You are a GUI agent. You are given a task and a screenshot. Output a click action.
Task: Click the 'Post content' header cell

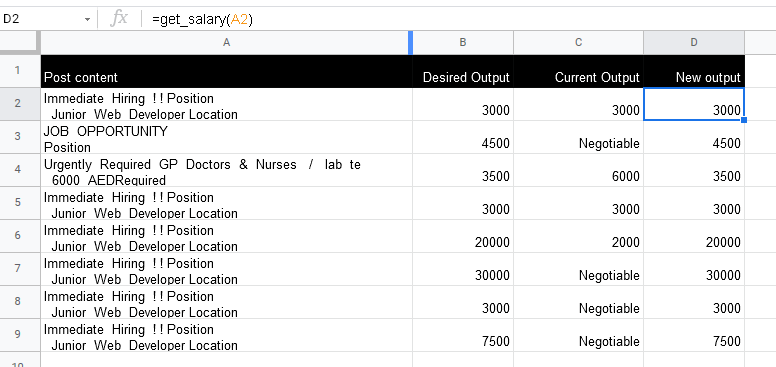coord(227,71)
